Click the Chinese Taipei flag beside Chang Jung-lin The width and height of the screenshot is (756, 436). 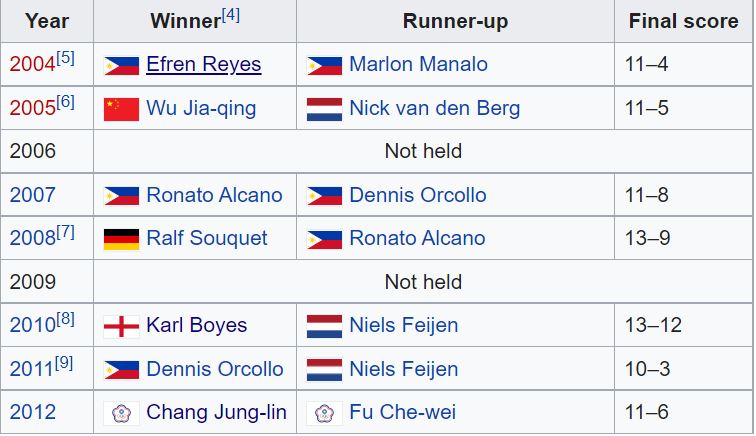click(x=122, y=413)
